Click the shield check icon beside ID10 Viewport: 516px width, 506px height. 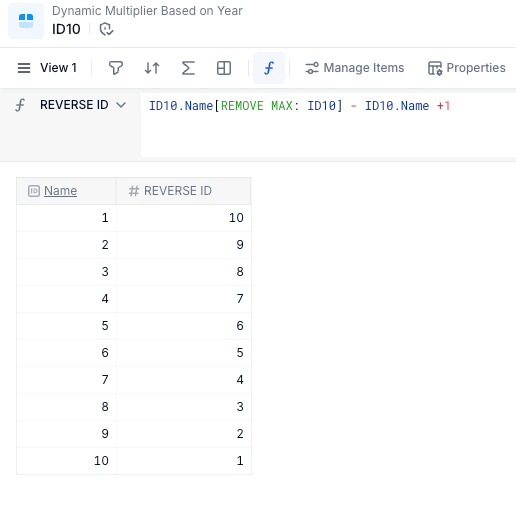pos(106,29)
